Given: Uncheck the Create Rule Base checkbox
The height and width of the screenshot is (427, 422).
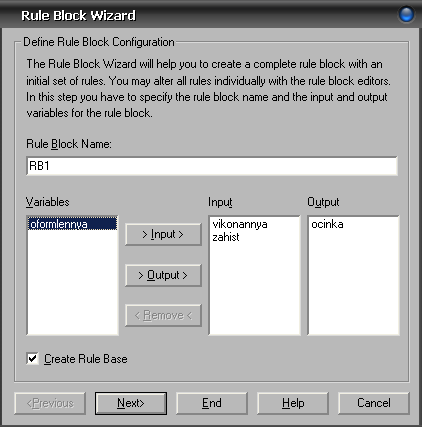Looking at the screenshot, I should tap(32, 359).
